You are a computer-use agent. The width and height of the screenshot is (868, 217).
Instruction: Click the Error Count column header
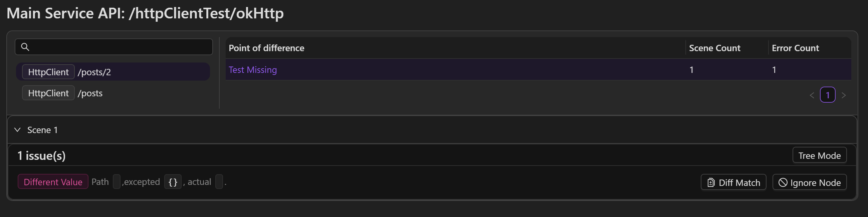pos(795,48)
